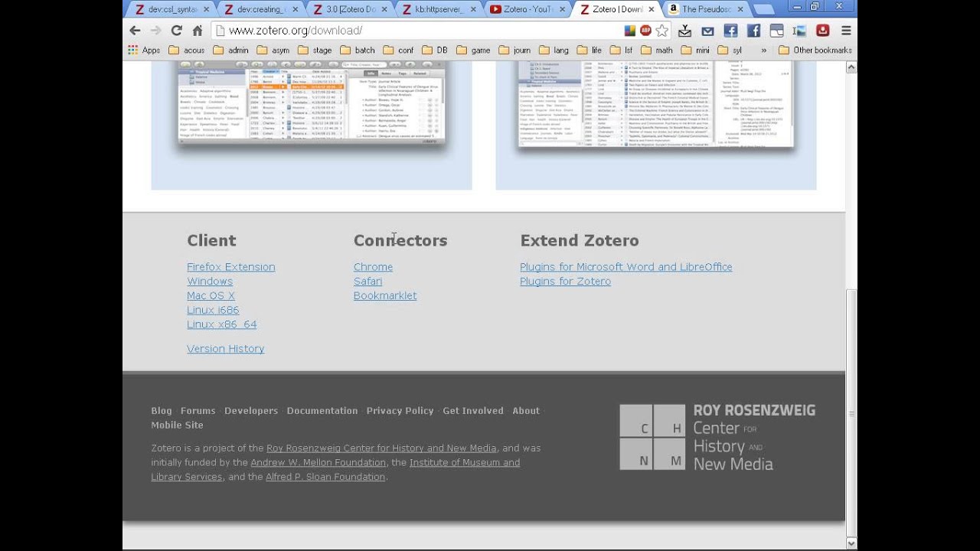Viewport: 980px width, 551px height.
Task: Open the Version History link
Action: click(x=226, y=349)
